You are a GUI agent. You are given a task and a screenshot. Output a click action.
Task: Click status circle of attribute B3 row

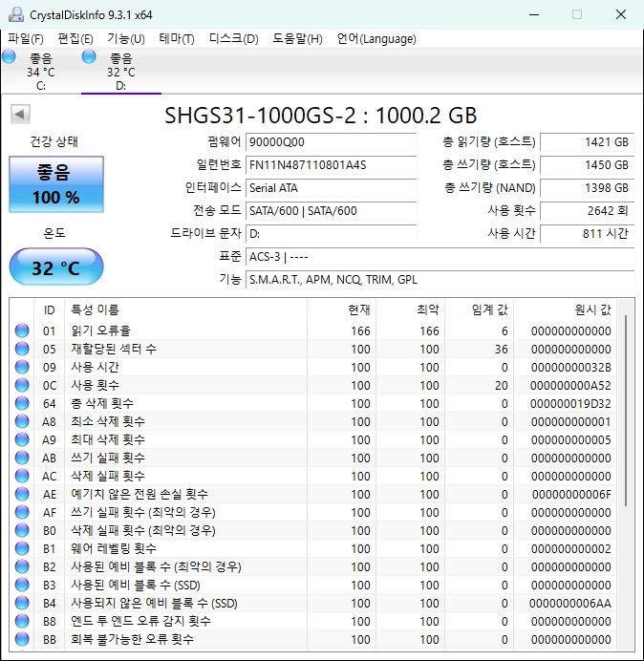pyautogui.click(x=22, y=585)
